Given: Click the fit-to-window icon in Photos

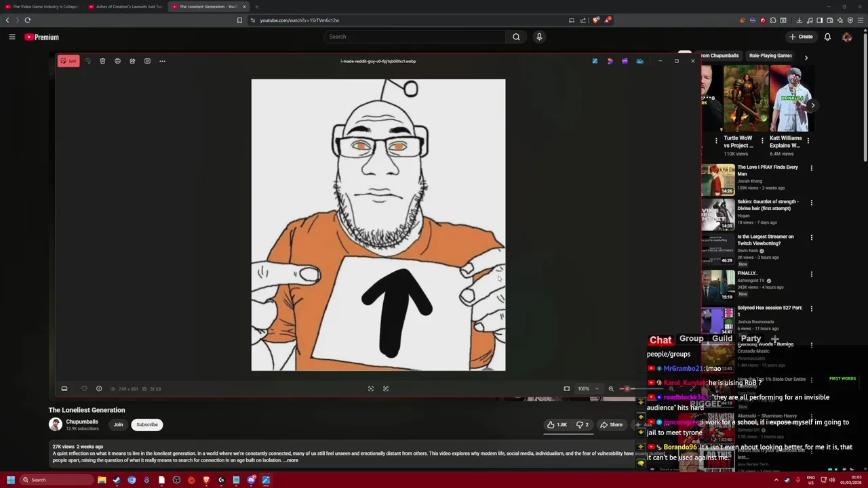Looking at the screenshot, I should click(371, 389).
